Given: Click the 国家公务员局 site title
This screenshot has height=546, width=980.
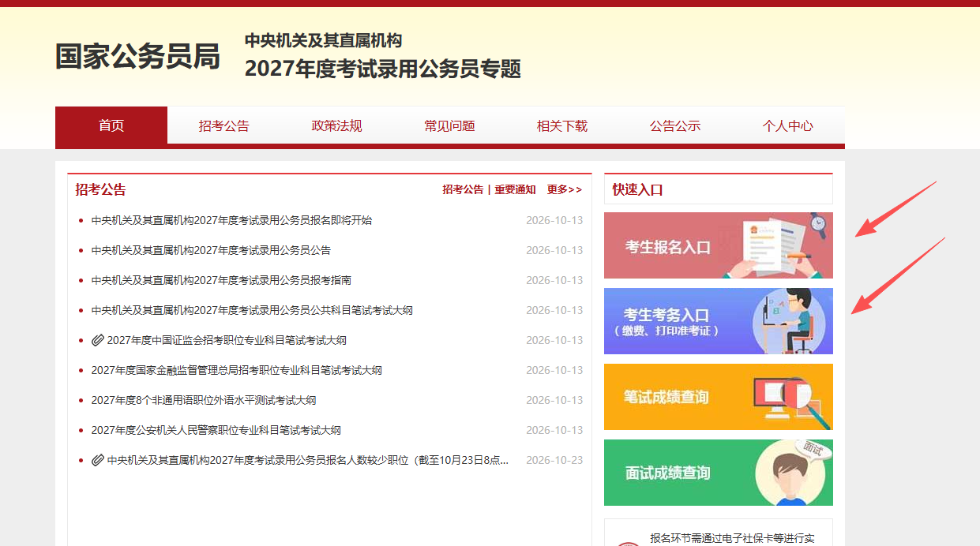Looking at the screenshot, I should [137, 57].
